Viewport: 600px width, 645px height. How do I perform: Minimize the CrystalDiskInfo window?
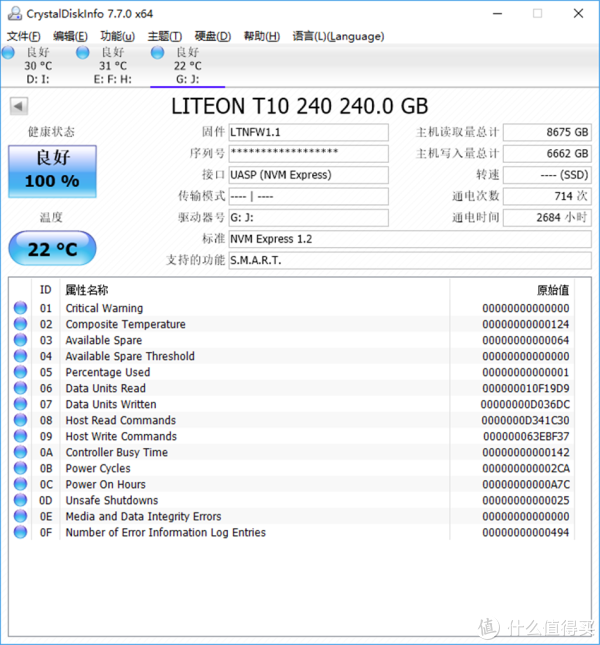click(498, 14)
